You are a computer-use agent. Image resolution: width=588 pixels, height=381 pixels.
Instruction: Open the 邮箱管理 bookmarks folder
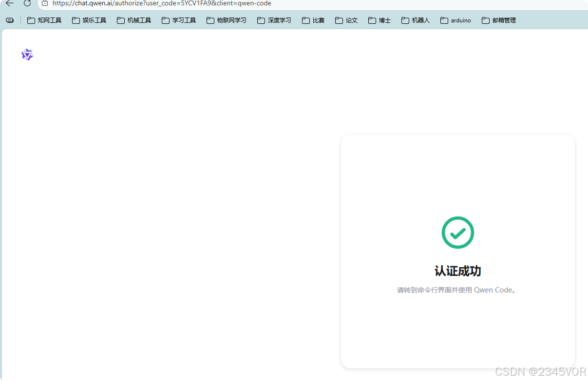coord(498,20)
